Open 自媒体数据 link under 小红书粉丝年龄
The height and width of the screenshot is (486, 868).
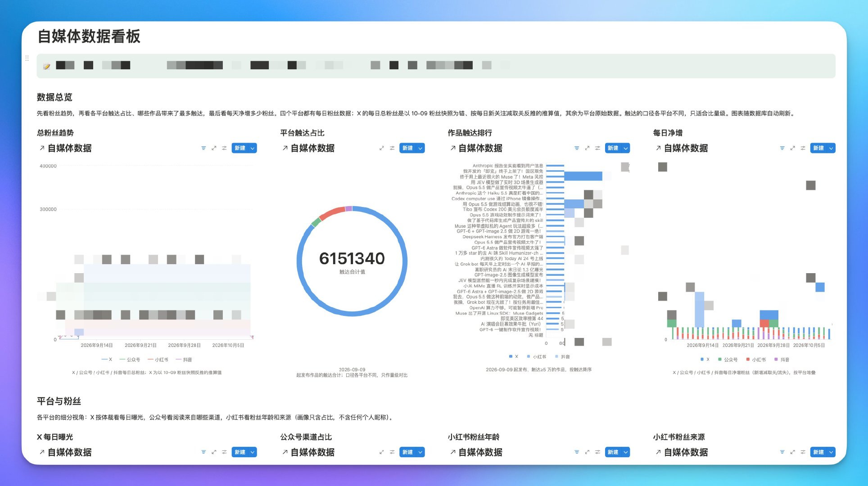tap(476, 452)
